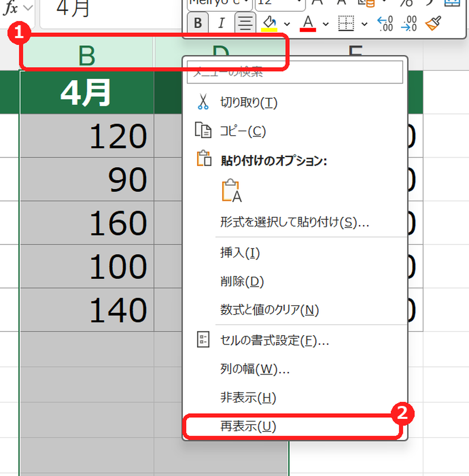Choose 挿入(I) from context menu
This screenshot has width=469, height=476.
coord(295,253)
